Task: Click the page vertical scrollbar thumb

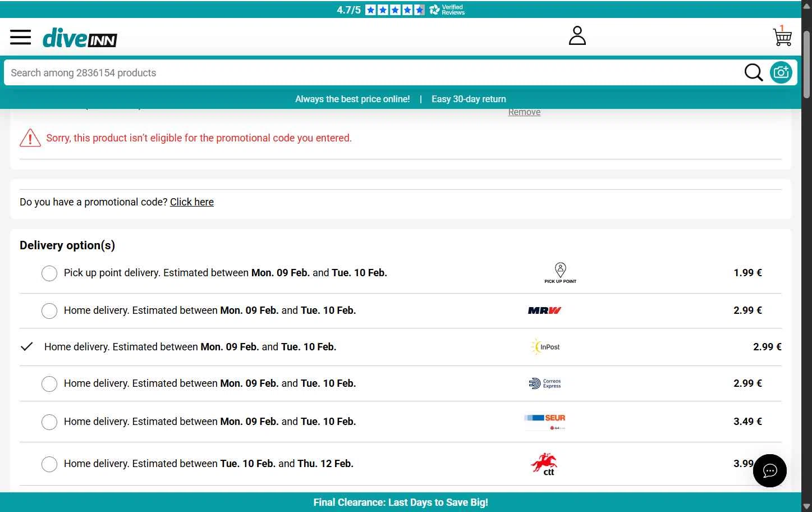Action: (806, 65)
